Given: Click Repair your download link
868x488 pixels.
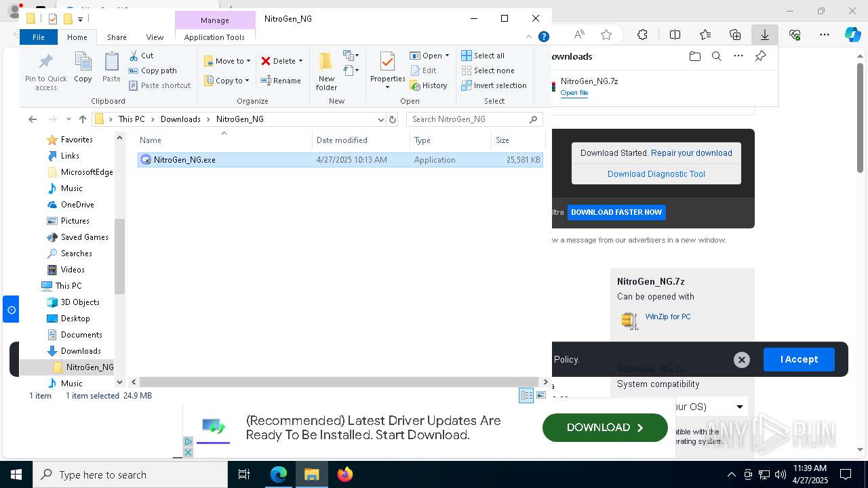Looking at the screenshot, I should 692,153.
